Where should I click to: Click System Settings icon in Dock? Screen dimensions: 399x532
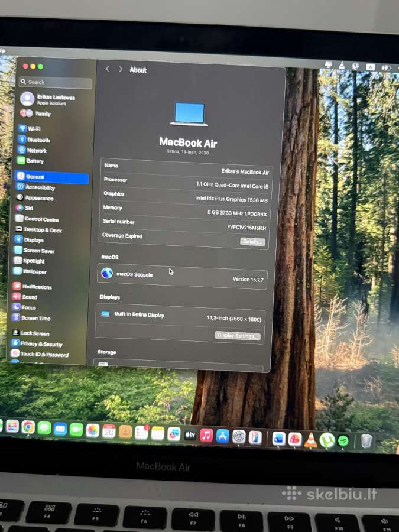pyautogui.click(x=239, y=437)
